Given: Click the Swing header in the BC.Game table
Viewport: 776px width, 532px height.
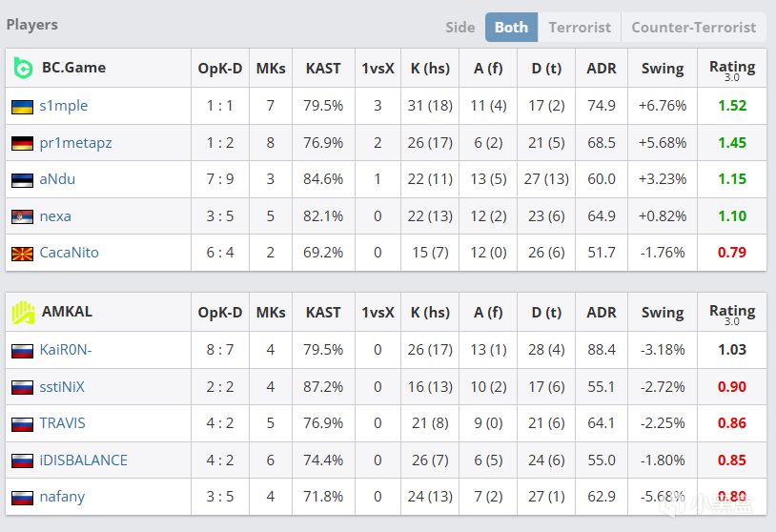Looking at the screenshot, I should (662, 68).
